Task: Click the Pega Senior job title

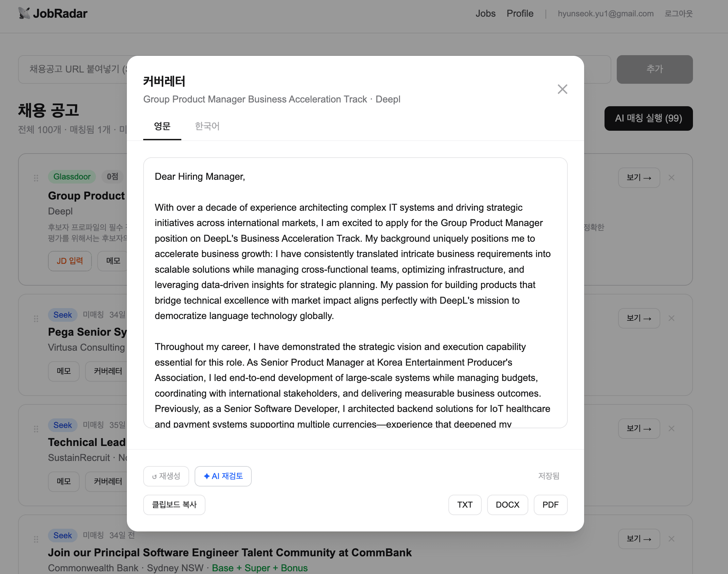Action: pyautogui.click(x=87, y=332)
